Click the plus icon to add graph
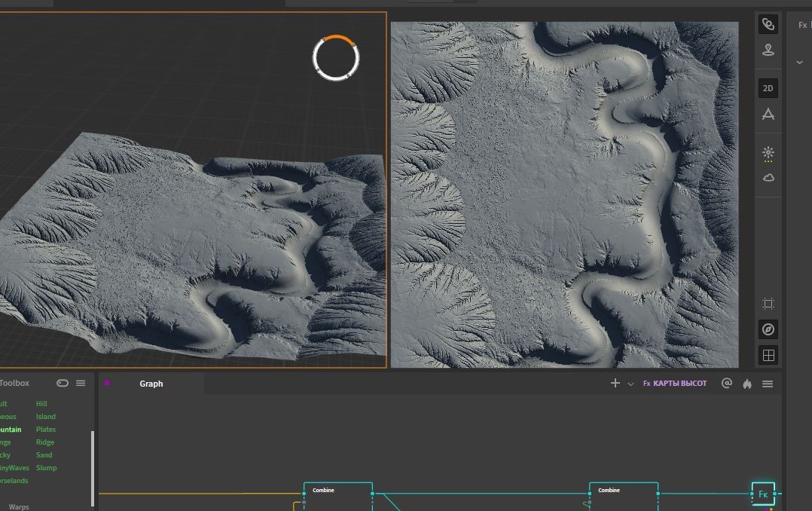Screen dimensions: 812x511 point(615,383)
